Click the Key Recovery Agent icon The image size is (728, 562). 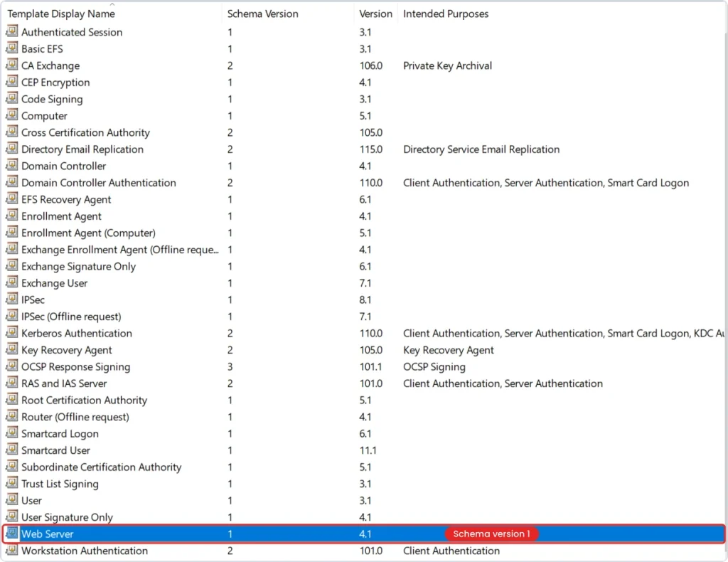click(11, 349)
